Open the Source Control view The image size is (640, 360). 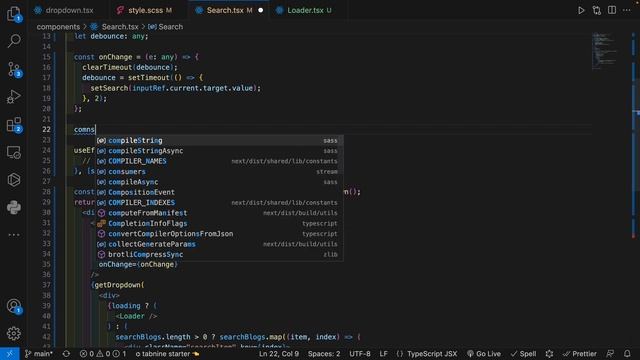[x=14, y=69]
